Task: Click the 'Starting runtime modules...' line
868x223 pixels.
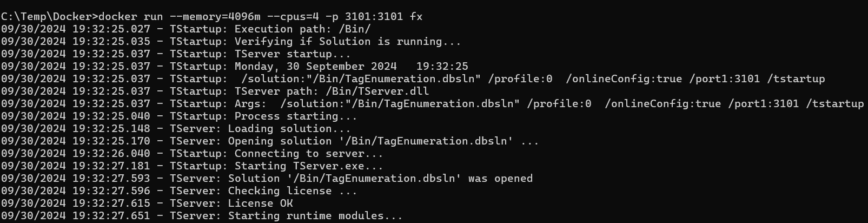Action: (202, 216)
